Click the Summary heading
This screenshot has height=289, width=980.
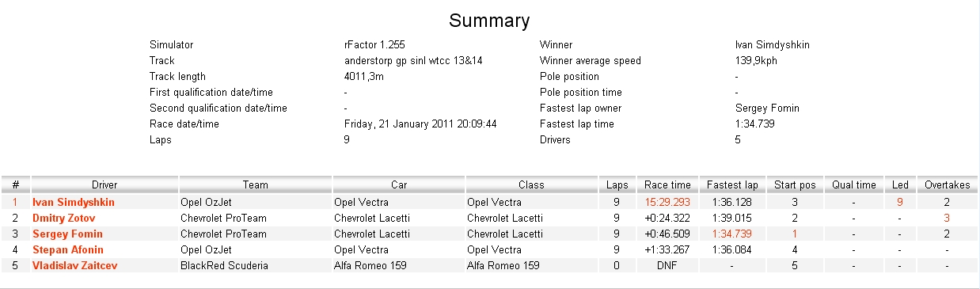pyautogui.click(x=489, y=21)
